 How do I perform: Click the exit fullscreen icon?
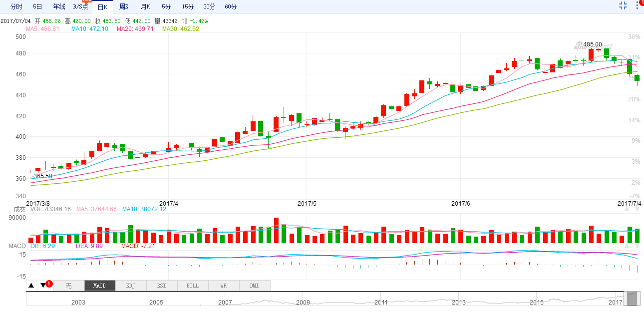623,5
